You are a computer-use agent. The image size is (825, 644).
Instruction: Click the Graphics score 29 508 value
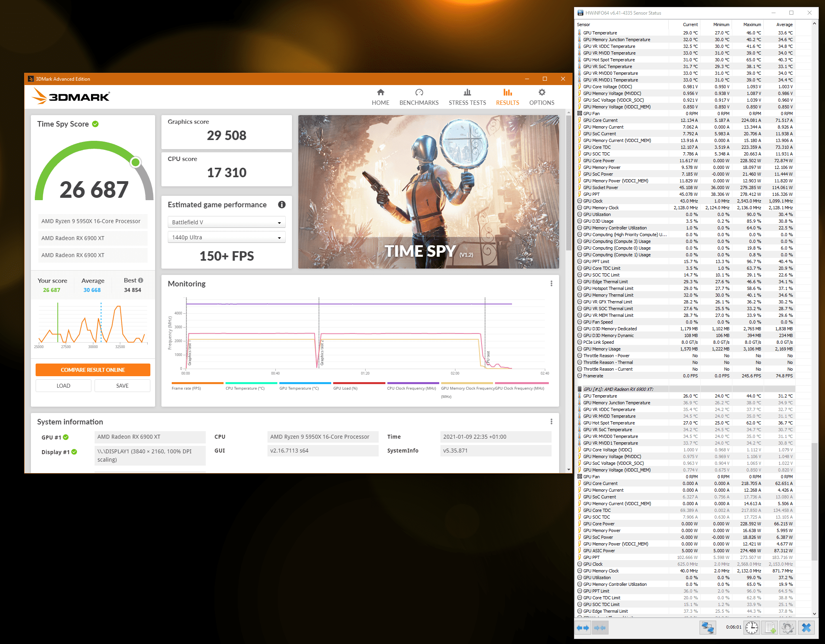[227, 136]
